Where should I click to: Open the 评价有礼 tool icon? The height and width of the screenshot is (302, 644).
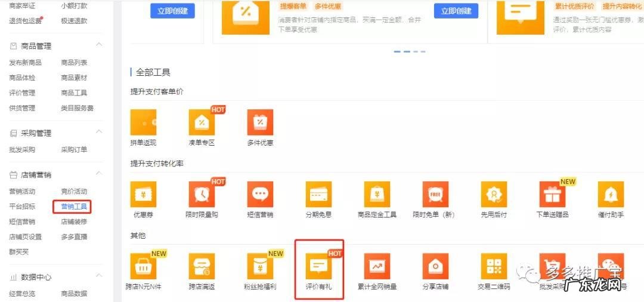[x=318, y=266]
